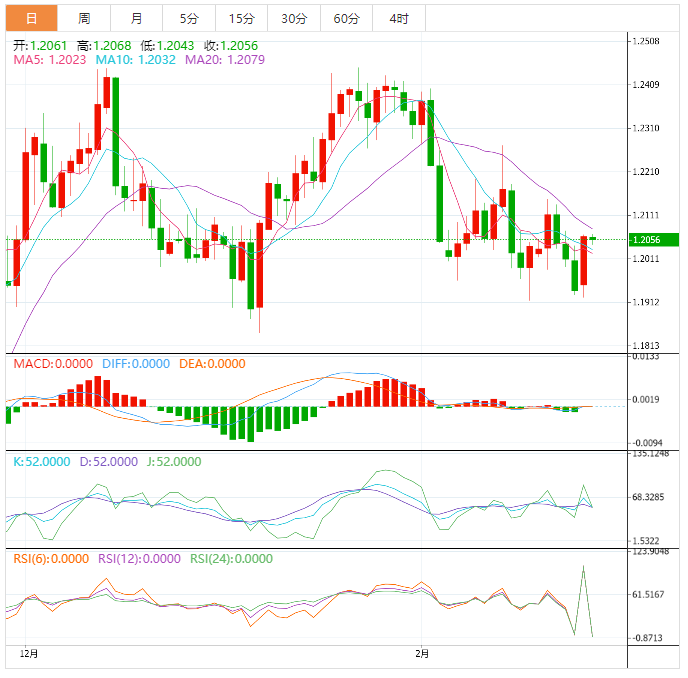Click the 12月 date marker on time axis
The width and height of the screenshot is (688, 678).
click(29, 654)
